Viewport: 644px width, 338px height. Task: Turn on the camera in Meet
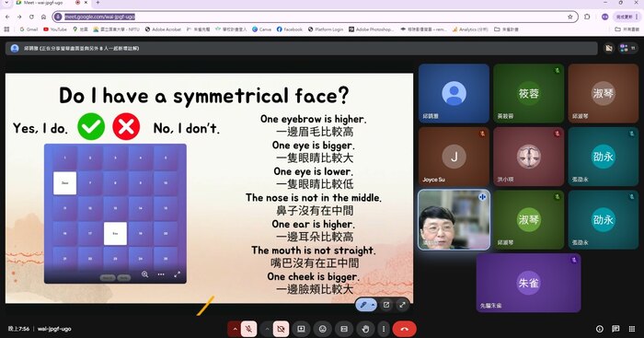(281, 329)
